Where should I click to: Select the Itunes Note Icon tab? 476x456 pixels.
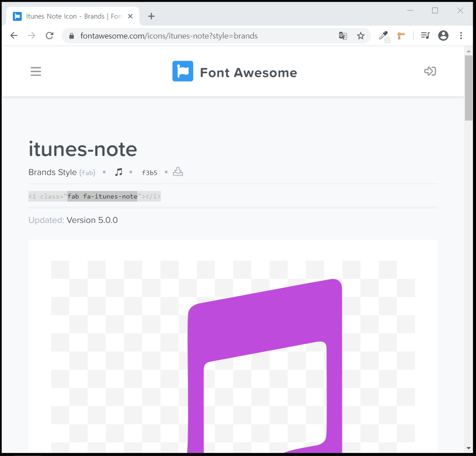tap(73, 16)
